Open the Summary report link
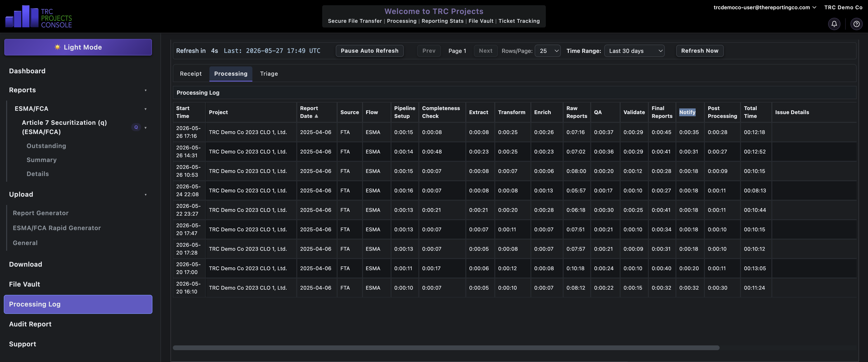This screenshot has width=868, height=362. coord(42,160)
